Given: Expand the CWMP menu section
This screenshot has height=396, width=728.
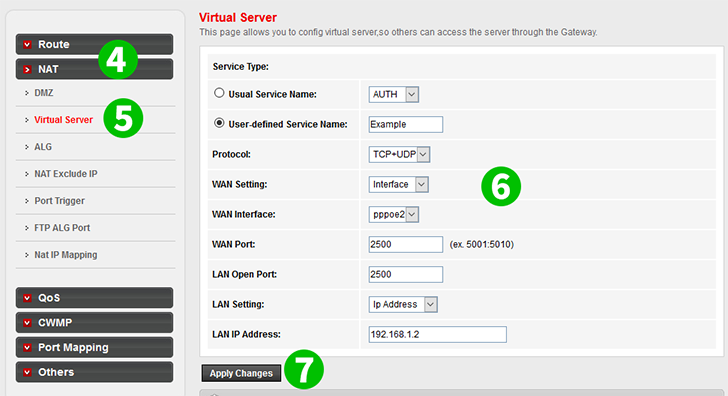Looking at the screenshot, I should point(94,323).
